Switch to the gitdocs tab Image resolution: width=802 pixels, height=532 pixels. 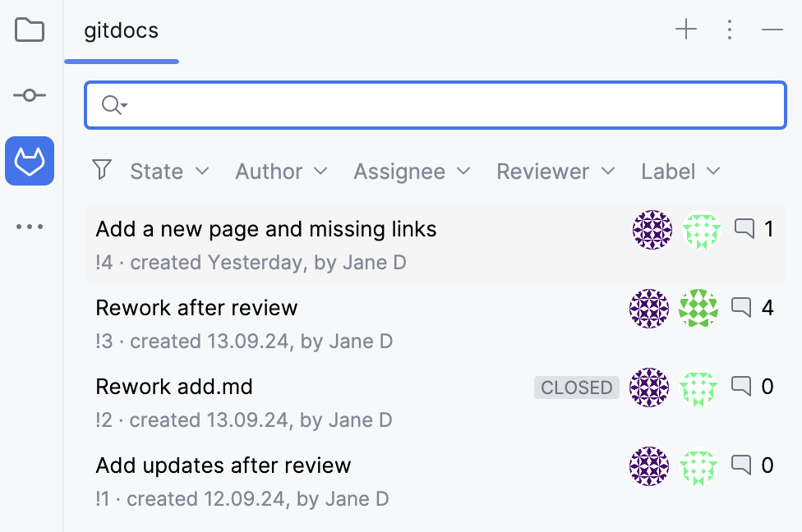pyautogui.click(x=121, y=31)
